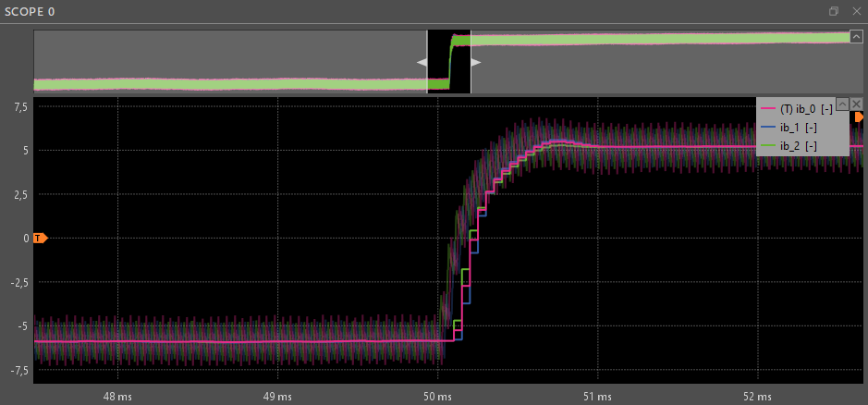Float the SCOPE 0 panel window

click(834, 11)
